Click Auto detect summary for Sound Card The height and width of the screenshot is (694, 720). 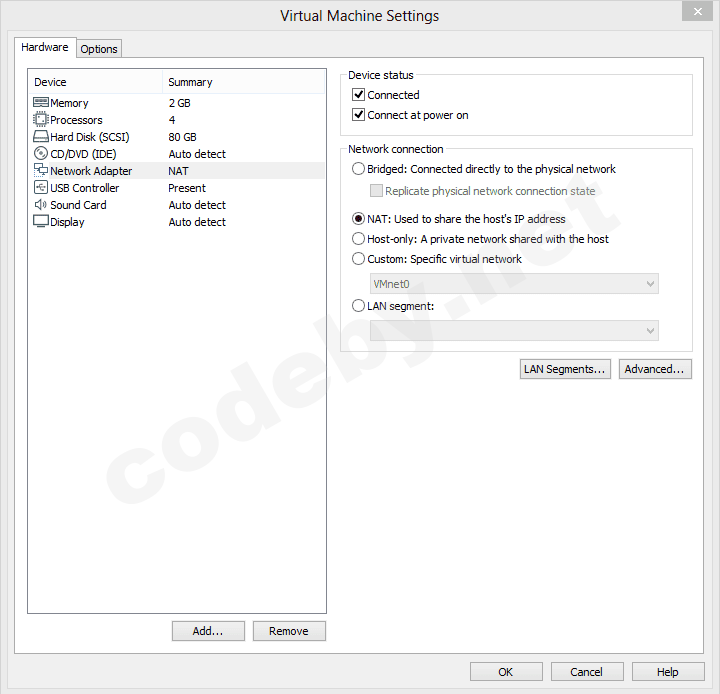point(197,205)
